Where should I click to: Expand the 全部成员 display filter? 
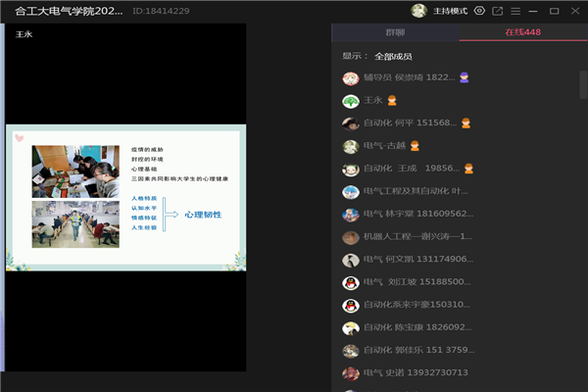(x=393, y=57)
